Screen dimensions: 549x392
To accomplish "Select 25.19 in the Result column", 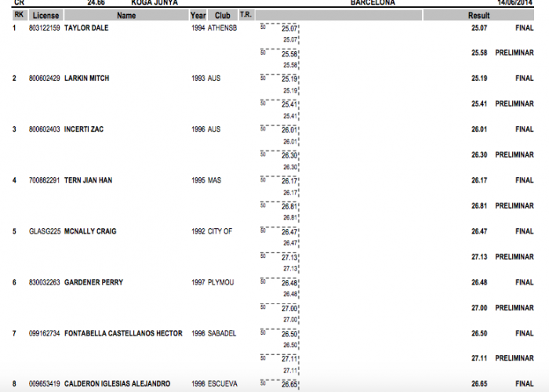I will click(479, 78).
